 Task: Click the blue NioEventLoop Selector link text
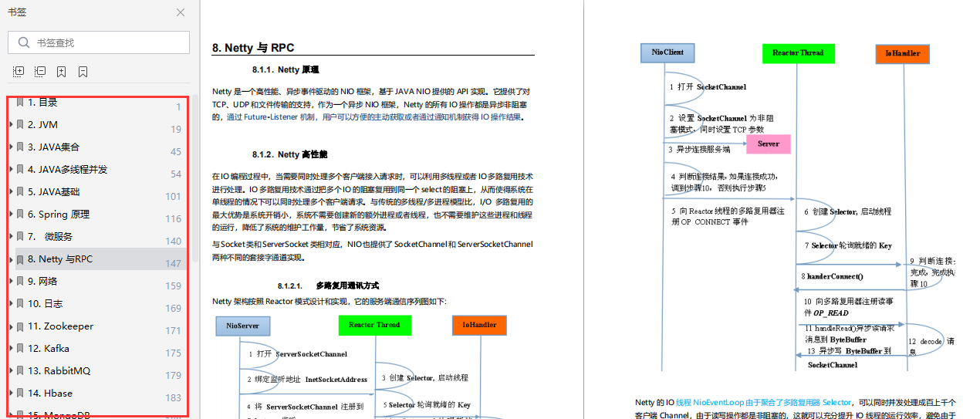tap(764, 402)
